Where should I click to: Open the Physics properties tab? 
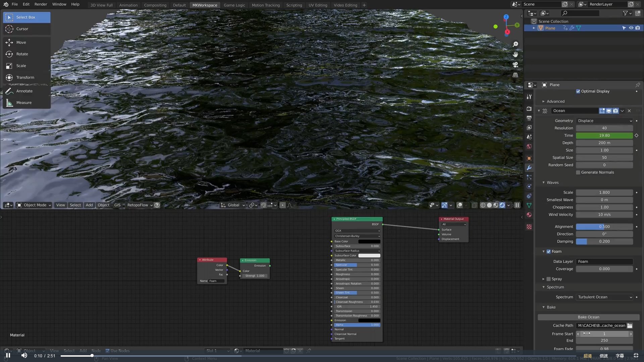(x=529, y=186)
